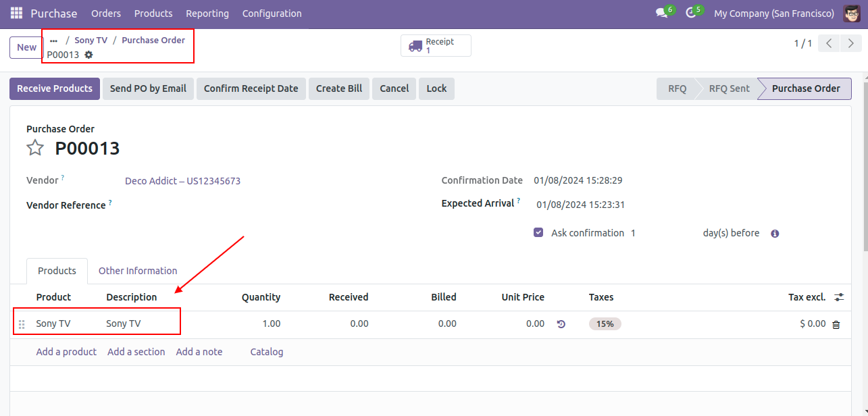
Task: Open optional columns settings icon
Action: point(839,297)
